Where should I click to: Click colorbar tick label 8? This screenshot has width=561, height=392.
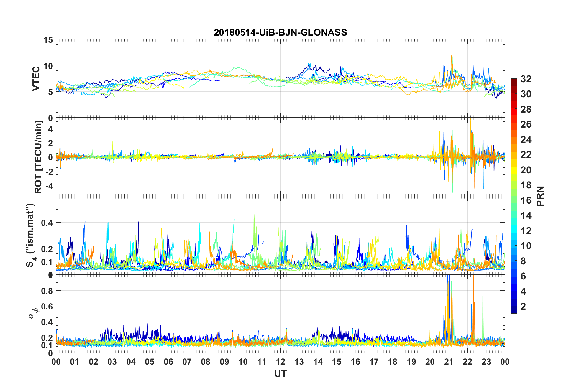523,261
